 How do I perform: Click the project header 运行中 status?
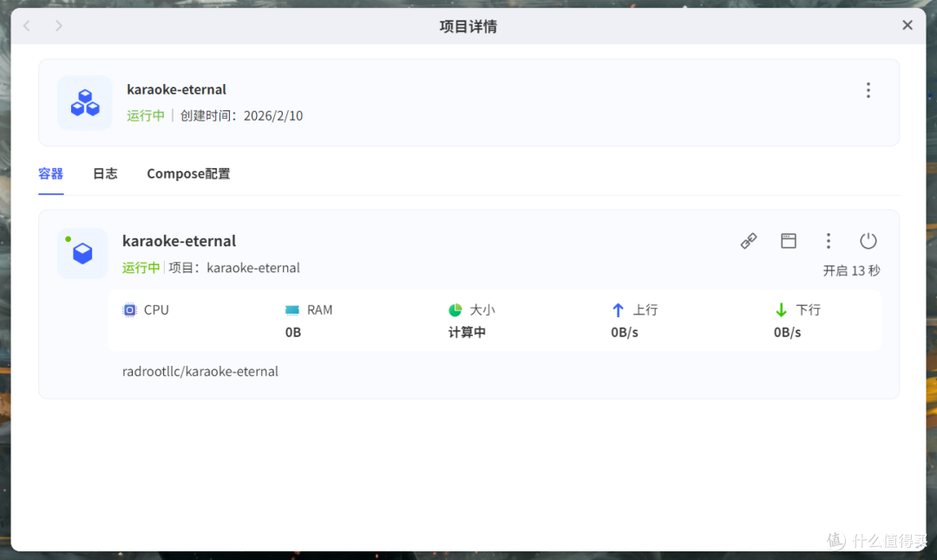(x=146, y=116)
